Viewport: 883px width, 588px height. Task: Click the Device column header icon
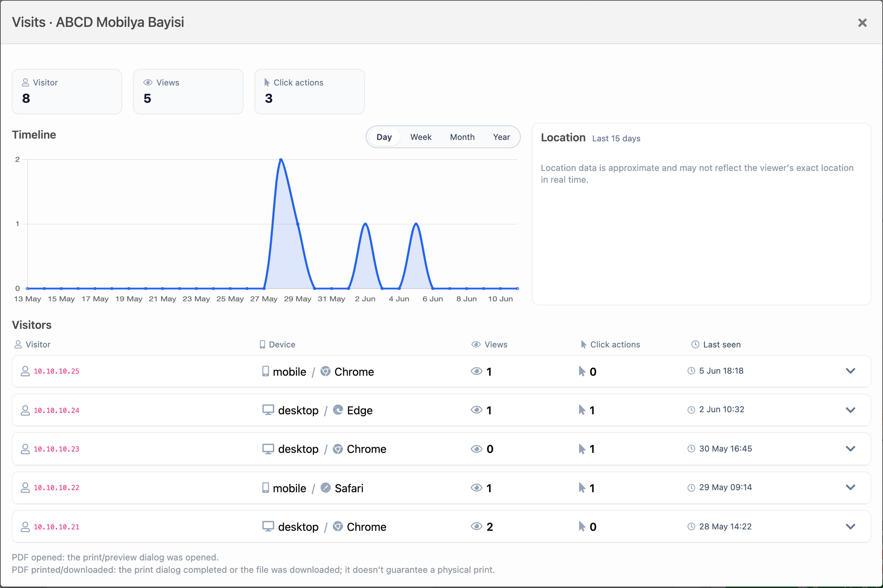(x=262, y=344)
